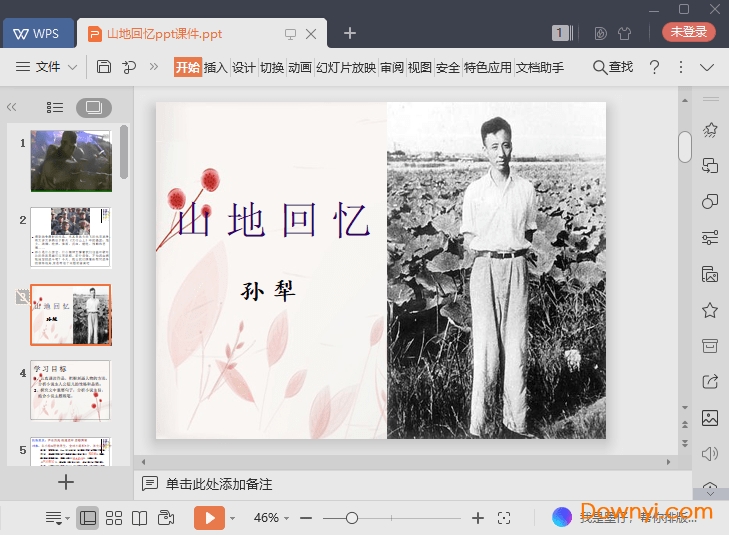This screenshot has height=535, width=729.
Task: Open the 设计 tab
Action: click(244, 67)
